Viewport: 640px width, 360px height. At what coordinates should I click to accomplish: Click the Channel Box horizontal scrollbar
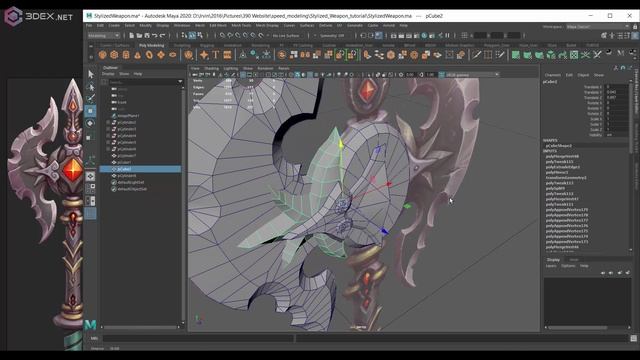pos(577,327)
